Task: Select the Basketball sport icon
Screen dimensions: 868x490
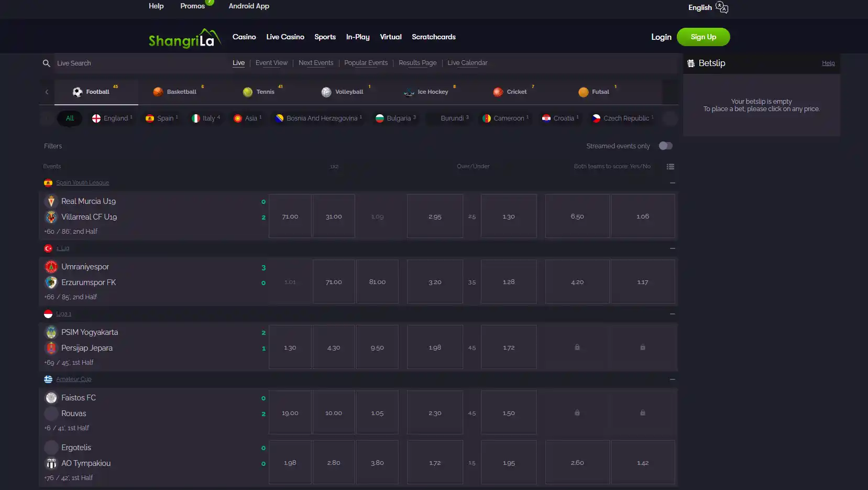Action: pos(158,92)
